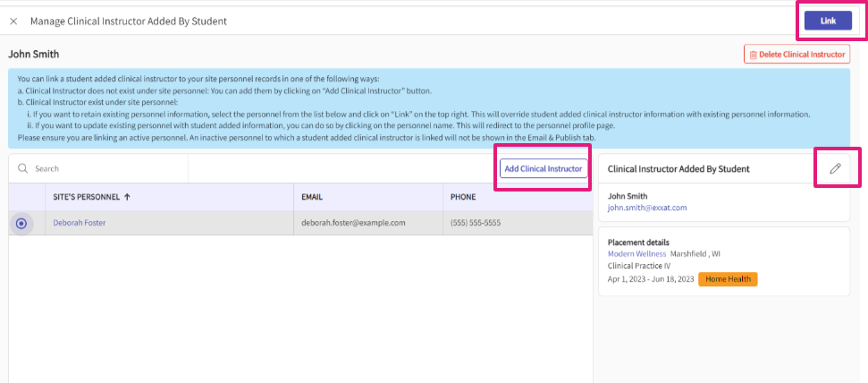Click the Site's Personnel column header
868x383 pixels.
point(85,197)
